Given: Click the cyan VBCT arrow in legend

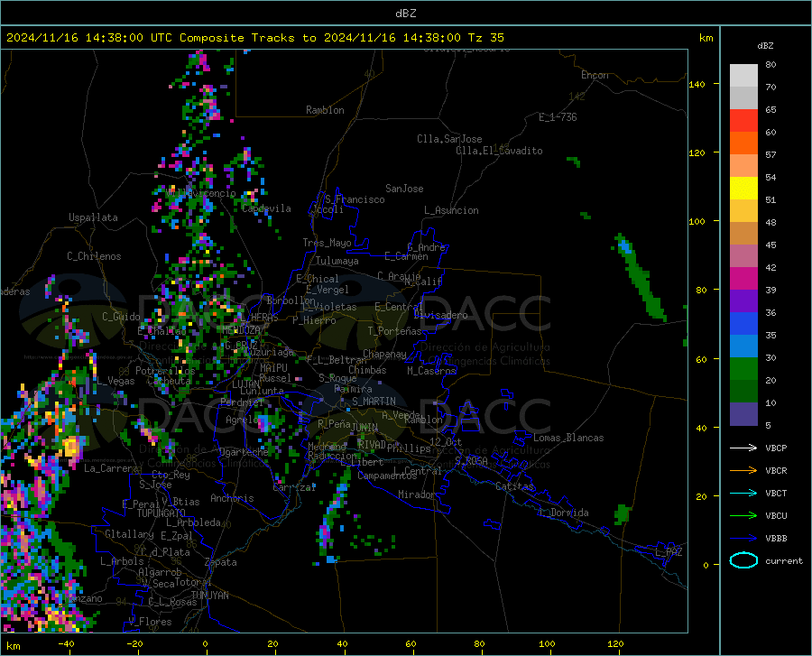Looking at the screenshot, I should point(743,493).
